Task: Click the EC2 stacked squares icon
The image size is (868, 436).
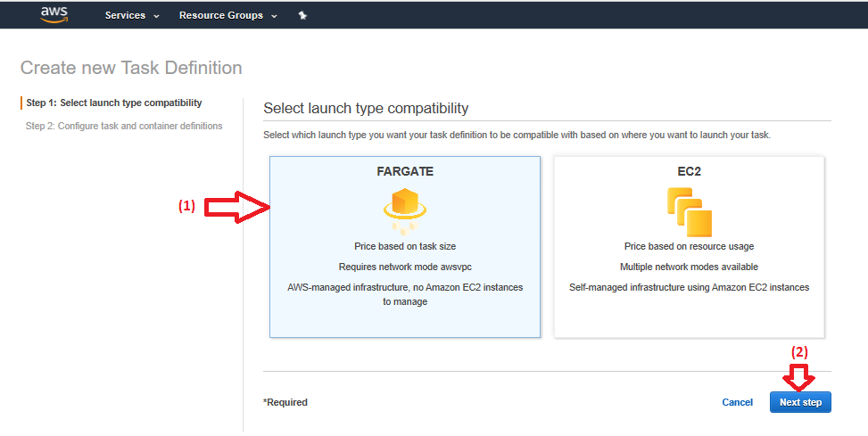Action: point(689,212)
